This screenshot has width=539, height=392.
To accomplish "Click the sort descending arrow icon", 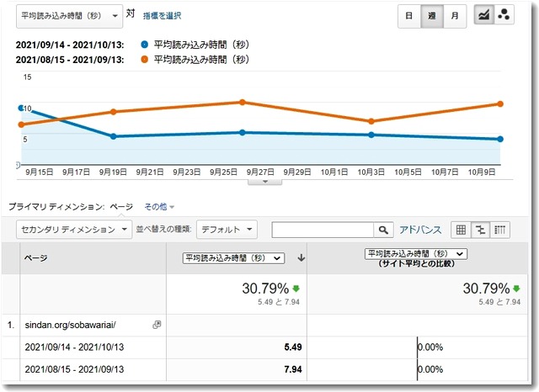I will (302, 257).
